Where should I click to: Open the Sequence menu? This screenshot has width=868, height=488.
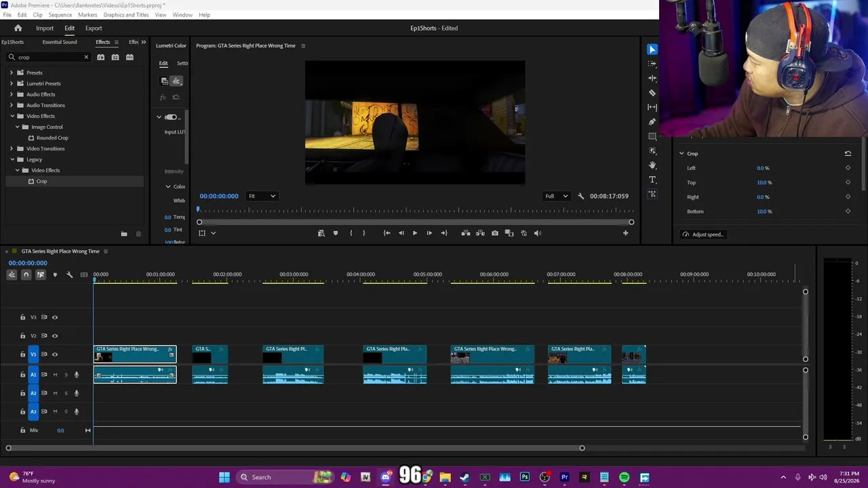[60, 15]
